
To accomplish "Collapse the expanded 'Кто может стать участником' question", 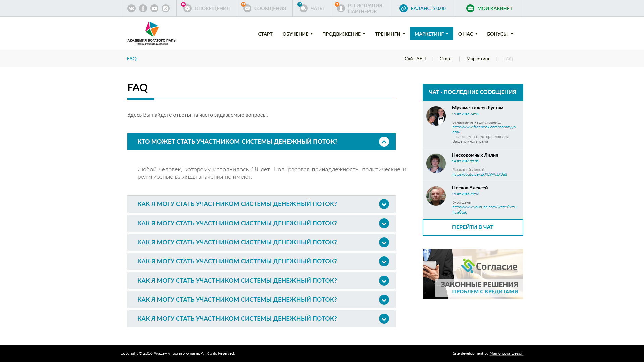I will pyautogui.click(x=384, y=142).
